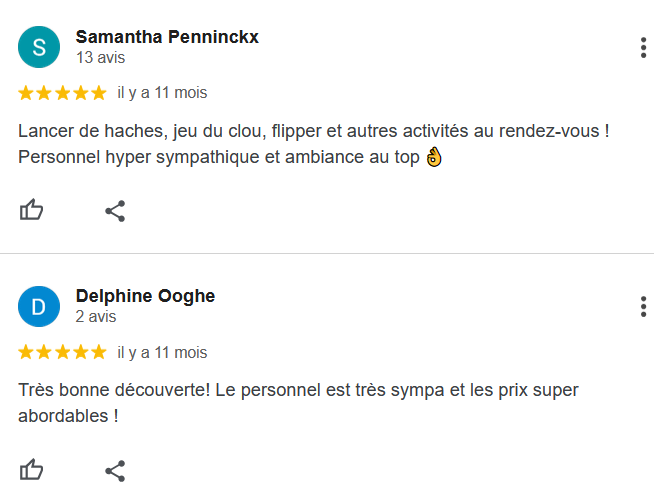Click Delphine's blue 'D' profile avatar

click(x=39, y=306)
